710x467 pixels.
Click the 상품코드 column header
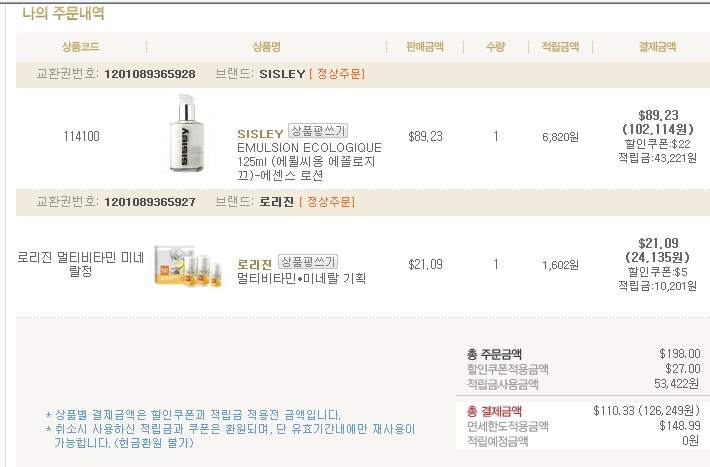click(x=81, y=47)
